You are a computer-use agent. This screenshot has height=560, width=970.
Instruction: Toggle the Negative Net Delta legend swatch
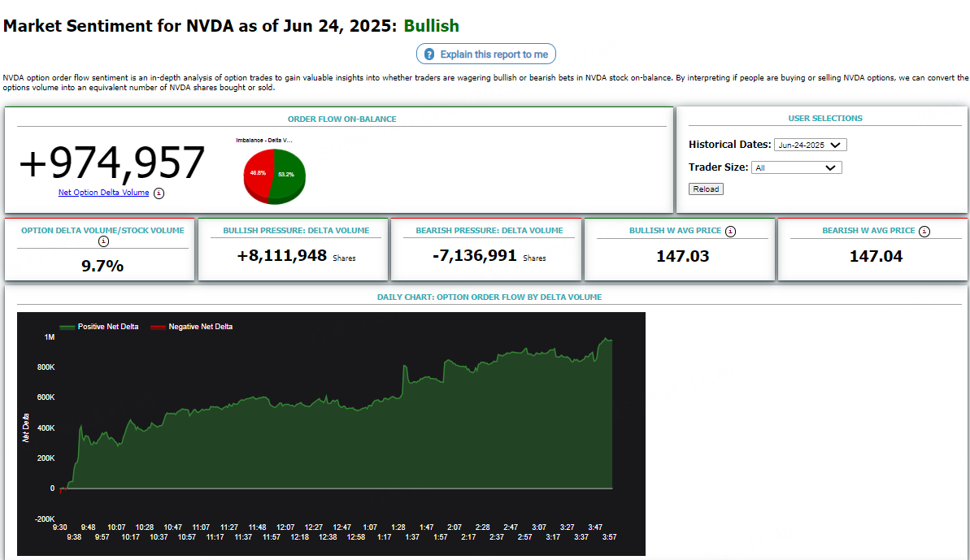point(158,327)
